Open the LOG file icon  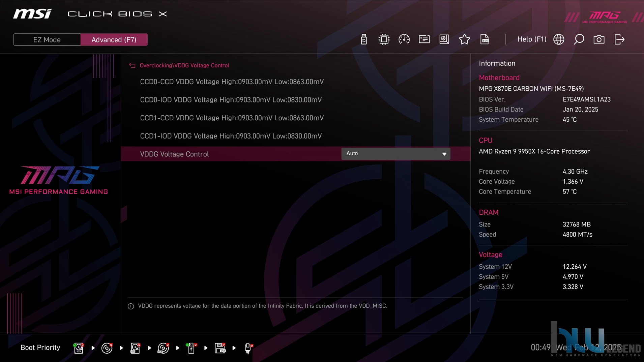tap(485, 39)
